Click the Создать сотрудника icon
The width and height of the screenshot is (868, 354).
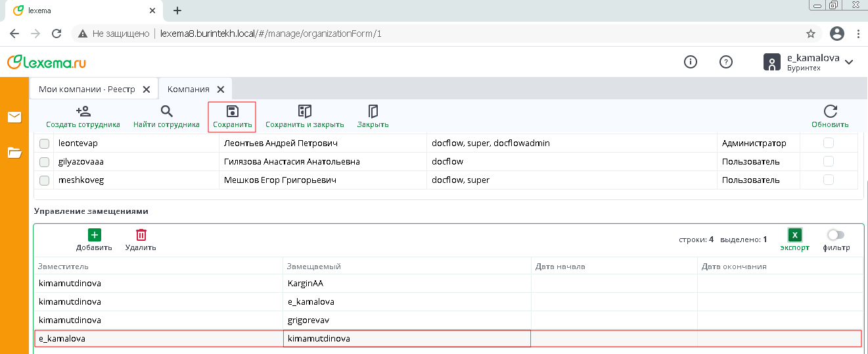pyautogui.click(x=83, y=112)
